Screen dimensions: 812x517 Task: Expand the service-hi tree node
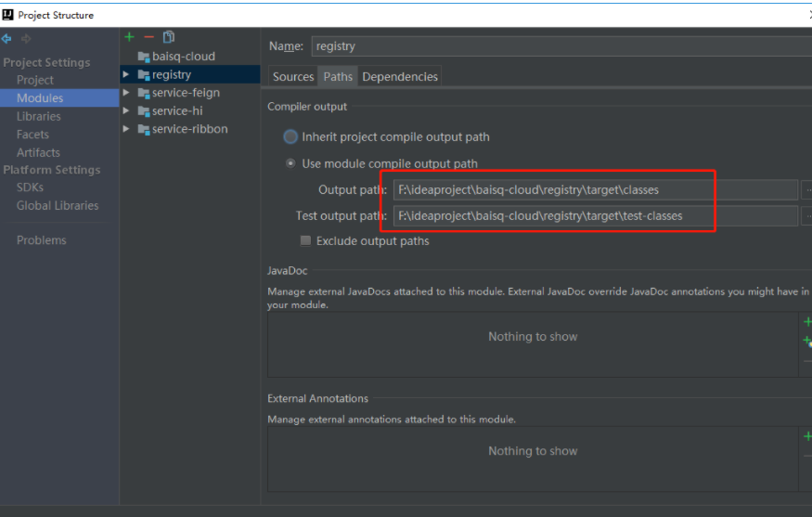tap(126, 110)
